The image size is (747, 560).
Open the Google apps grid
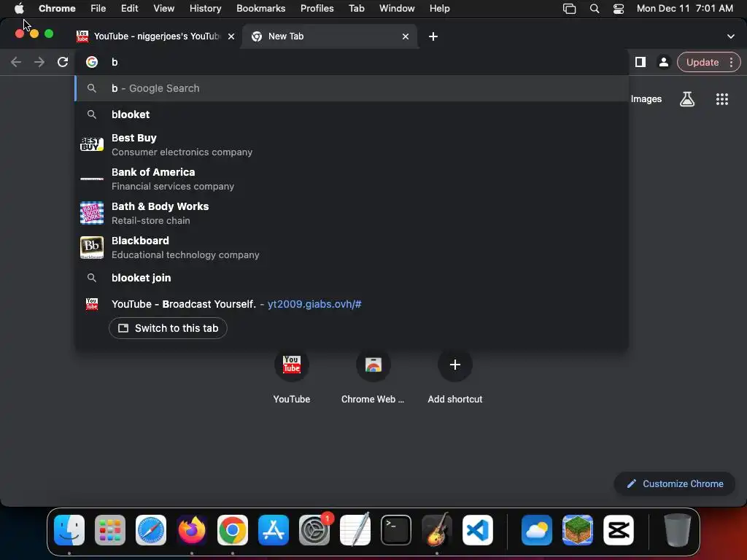coord(721,99)
